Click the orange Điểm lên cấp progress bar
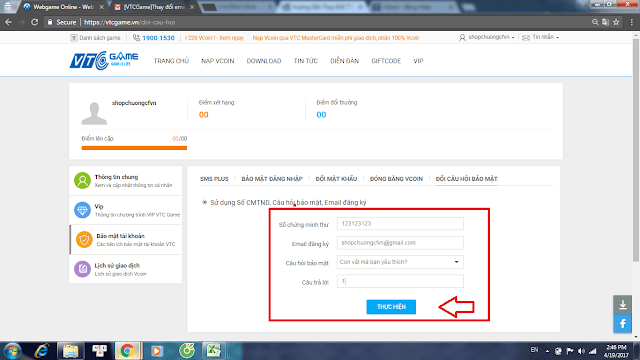This screenshot has width=640, height=360. pyautogui.click(x=134, y=148)
